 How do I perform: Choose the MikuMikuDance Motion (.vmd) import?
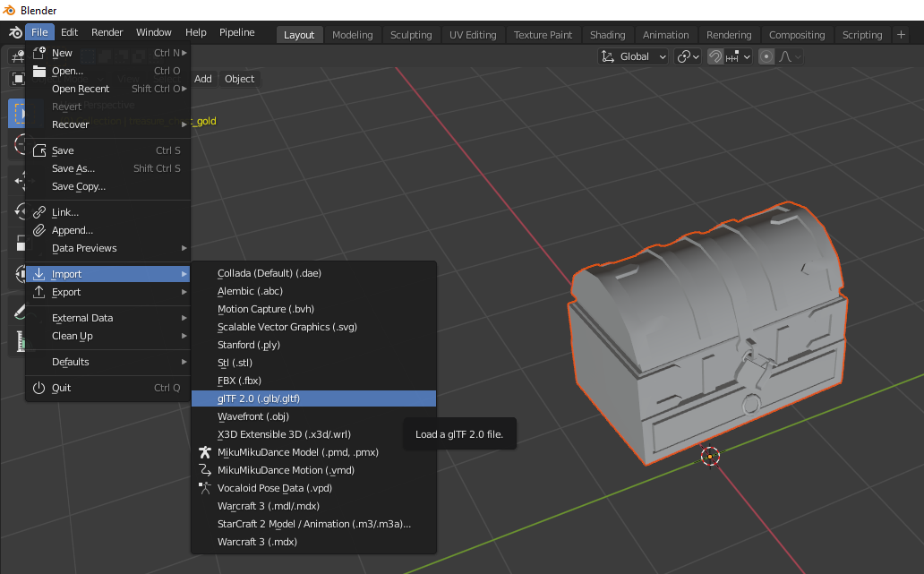(286, 470)
